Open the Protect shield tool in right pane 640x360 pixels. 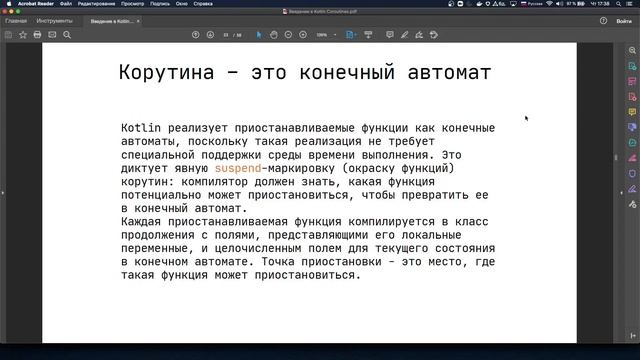point(632,173)
